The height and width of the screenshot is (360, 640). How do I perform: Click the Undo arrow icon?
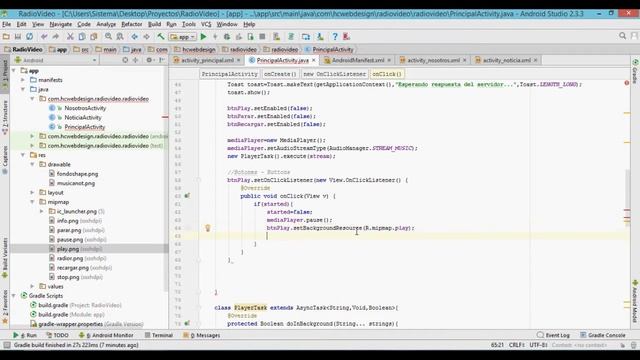pos(44,37)
